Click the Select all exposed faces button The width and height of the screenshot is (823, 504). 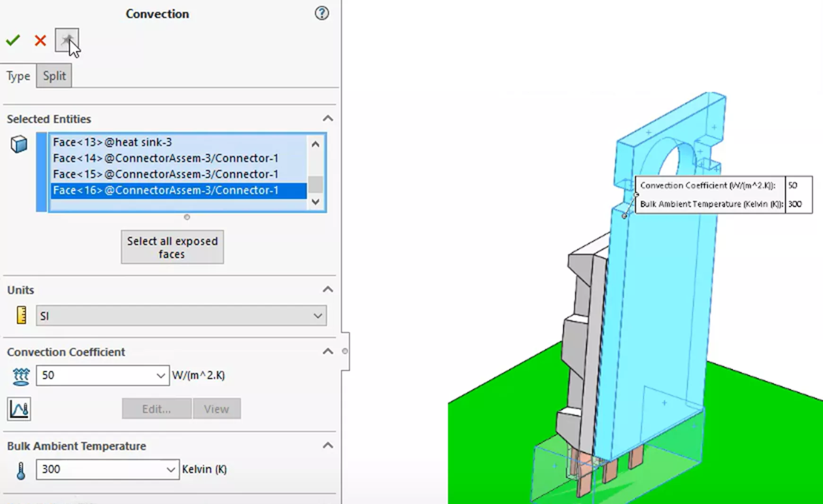172,247
